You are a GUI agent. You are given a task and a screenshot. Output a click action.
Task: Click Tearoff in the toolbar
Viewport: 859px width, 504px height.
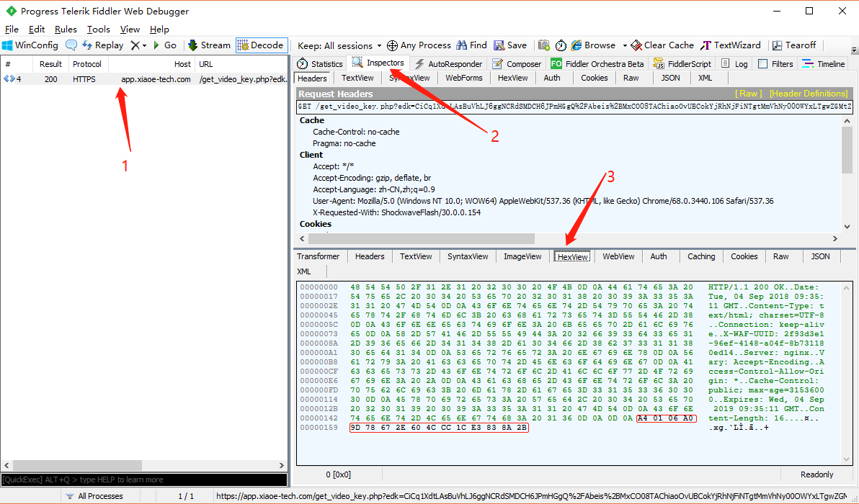(x=794, y=45)
